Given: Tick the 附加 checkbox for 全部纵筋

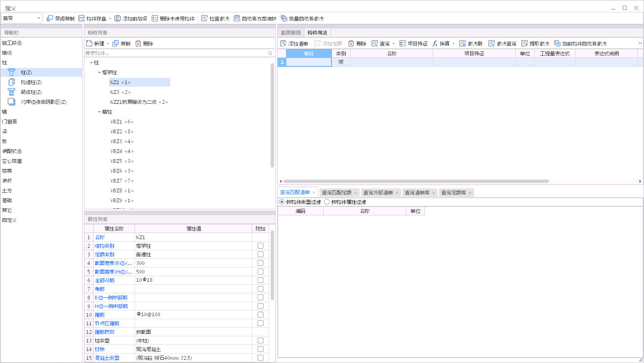Looking at the screenshot, I should point(260,280).
